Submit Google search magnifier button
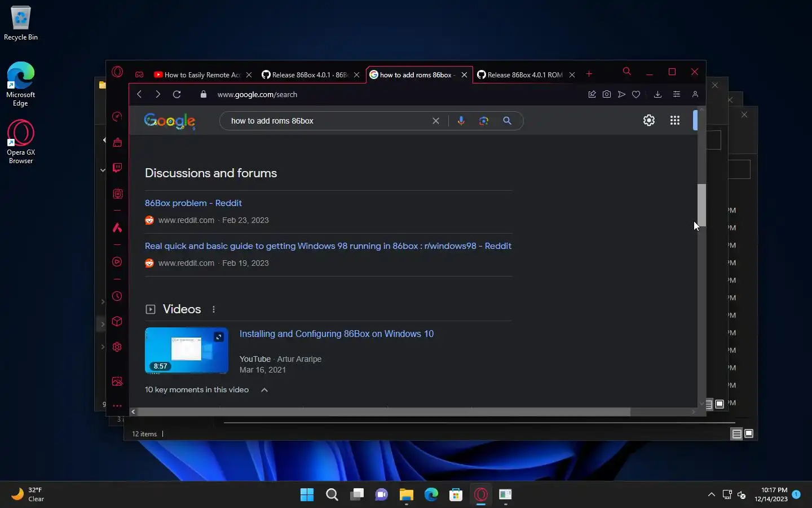 click(507, 121)
